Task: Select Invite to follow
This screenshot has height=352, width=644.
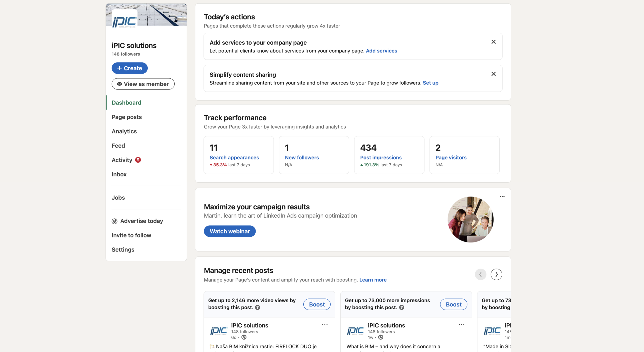Action: (x=131, y=235)
